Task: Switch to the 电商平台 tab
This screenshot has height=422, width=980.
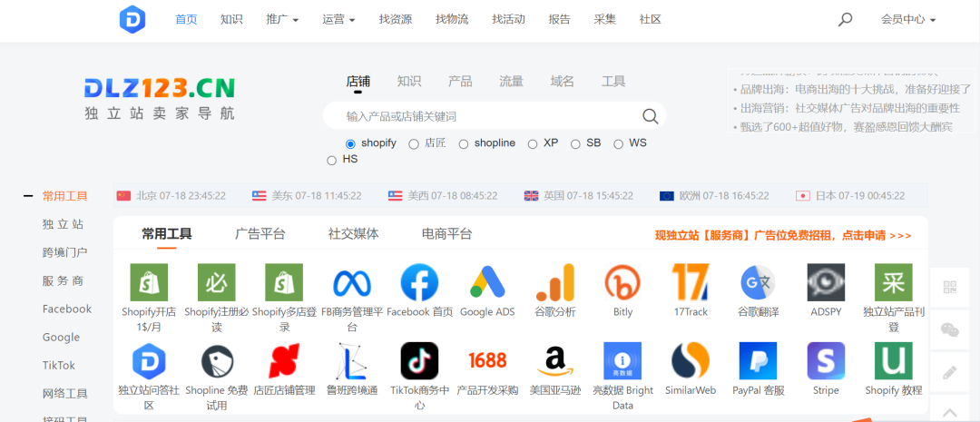Action: point(446,234)
